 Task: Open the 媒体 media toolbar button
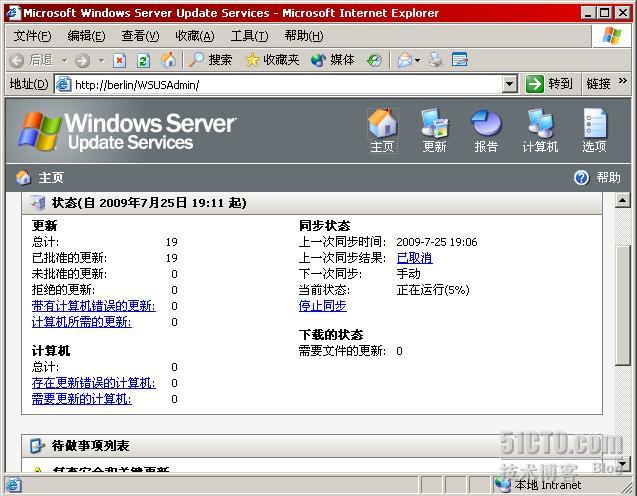(332, 61)
